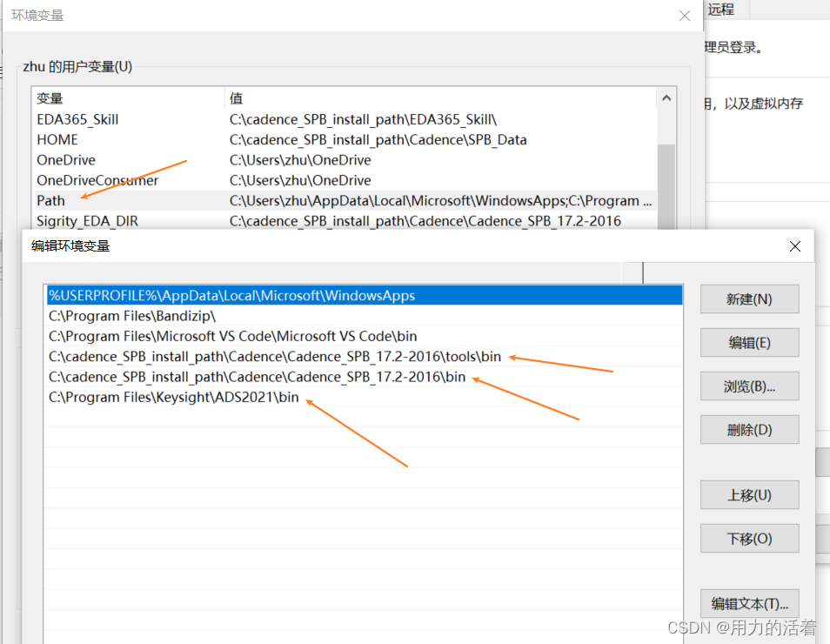Close the 环境变量 window
Image resolution: width=830 pixels, height=644 pixels.
pos(685,16)
